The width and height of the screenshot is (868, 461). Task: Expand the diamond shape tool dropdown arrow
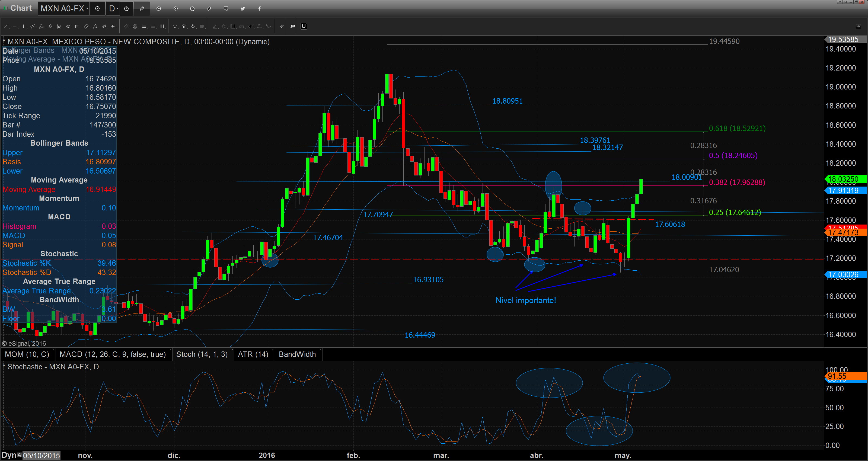[x=90, y=28]
